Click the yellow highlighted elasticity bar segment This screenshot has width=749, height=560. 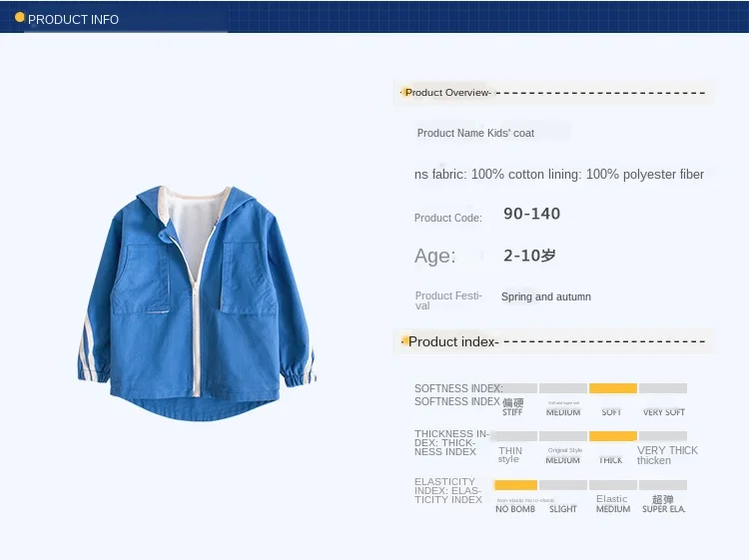point(516,485)
